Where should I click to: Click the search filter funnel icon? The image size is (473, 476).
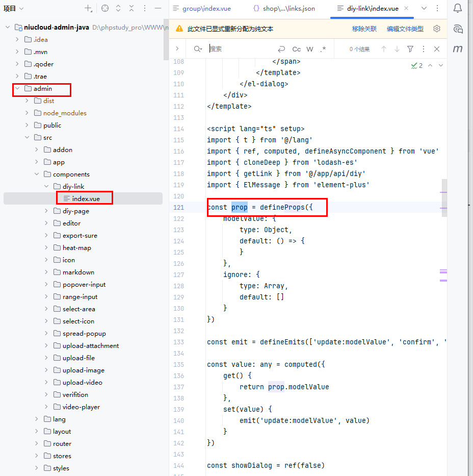pos(410,49)
